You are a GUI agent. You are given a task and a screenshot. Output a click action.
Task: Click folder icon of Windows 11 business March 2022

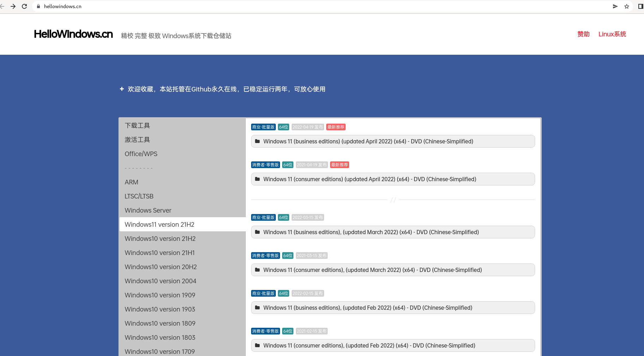coord(257,232)
